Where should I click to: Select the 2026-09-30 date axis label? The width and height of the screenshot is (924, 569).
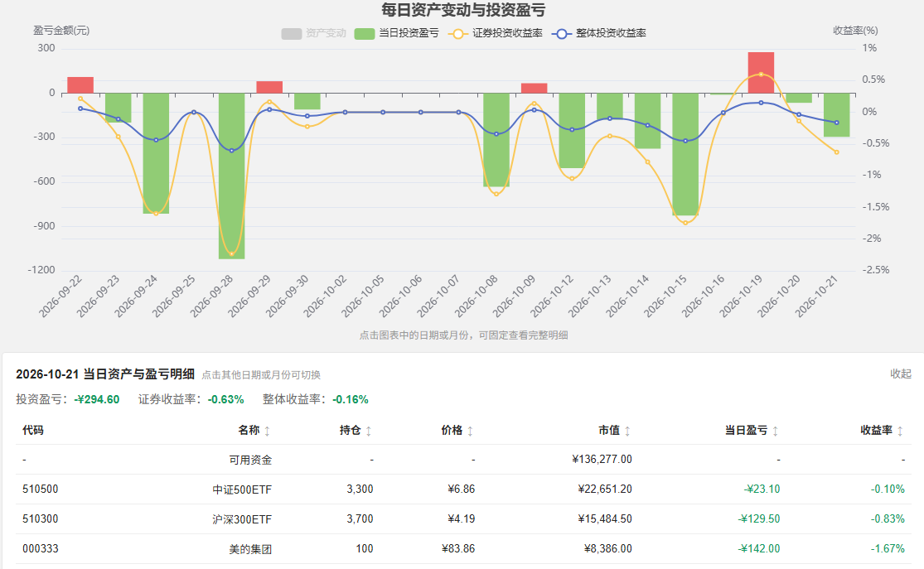288,297
